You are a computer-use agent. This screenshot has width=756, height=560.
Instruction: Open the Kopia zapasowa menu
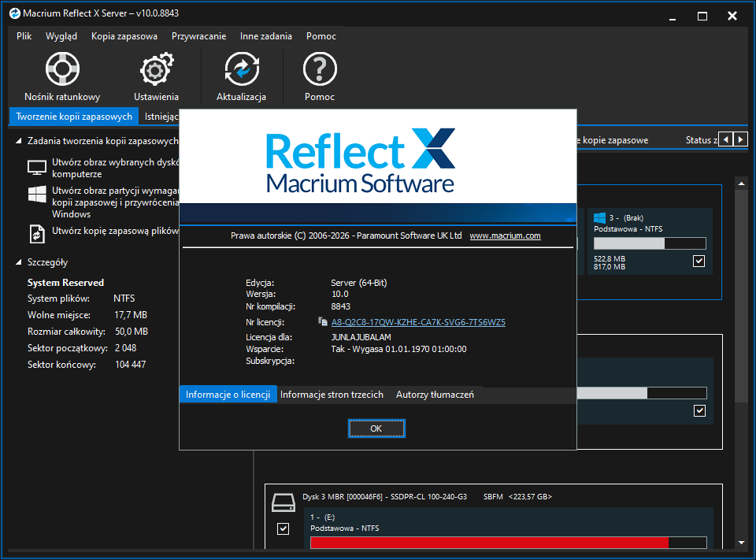click(124, 36)
